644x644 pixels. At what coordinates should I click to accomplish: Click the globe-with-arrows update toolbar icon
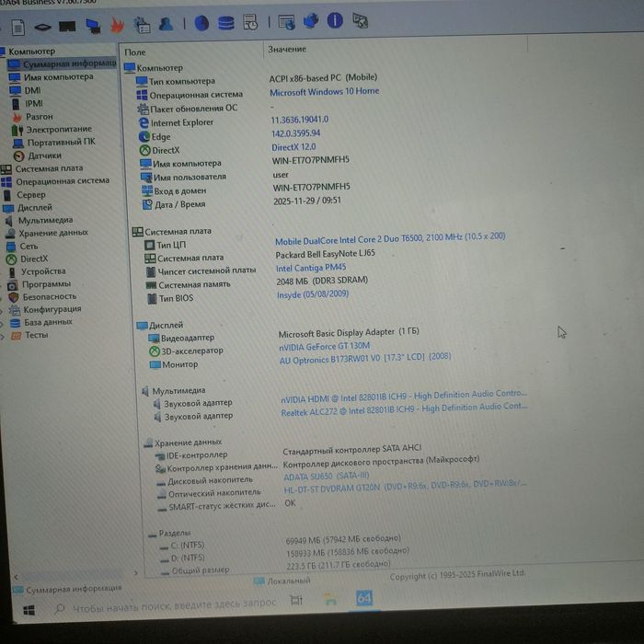(x=311, y=20)
